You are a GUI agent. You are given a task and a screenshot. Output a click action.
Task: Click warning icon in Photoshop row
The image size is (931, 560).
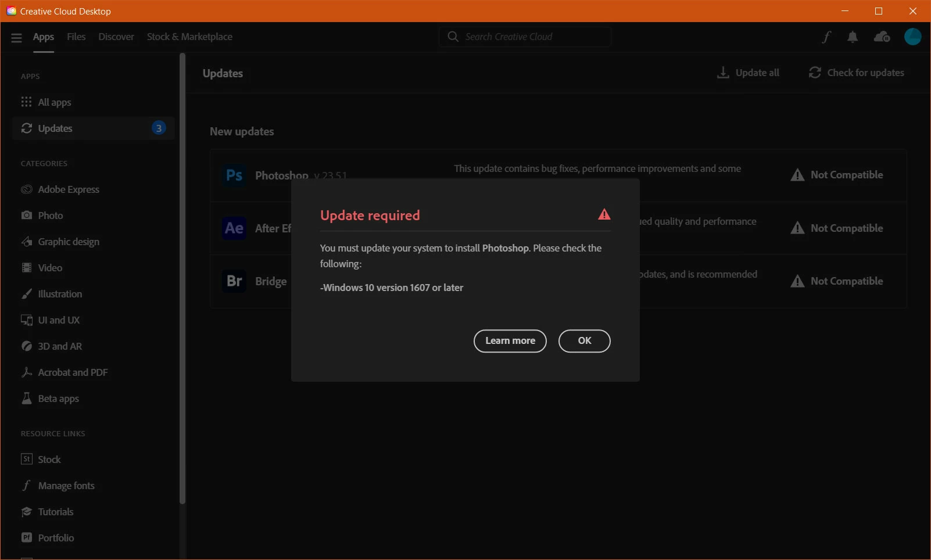(797, 175)
